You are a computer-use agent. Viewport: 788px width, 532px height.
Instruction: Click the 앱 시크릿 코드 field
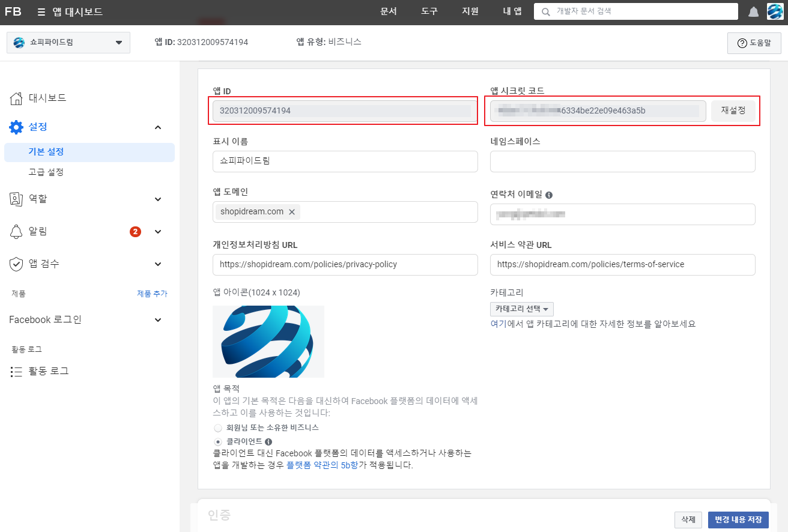point(598,110)
